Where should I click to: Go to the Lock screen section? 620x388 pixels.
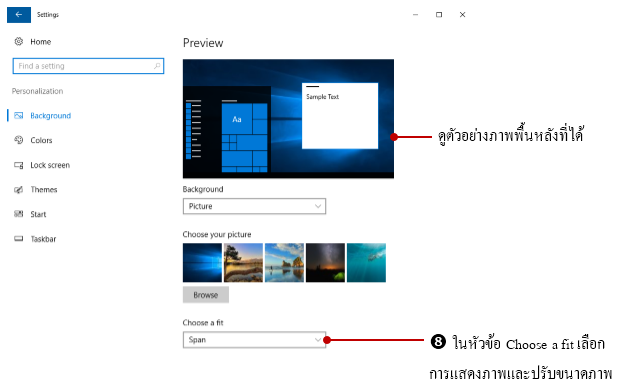pos(50,165)
